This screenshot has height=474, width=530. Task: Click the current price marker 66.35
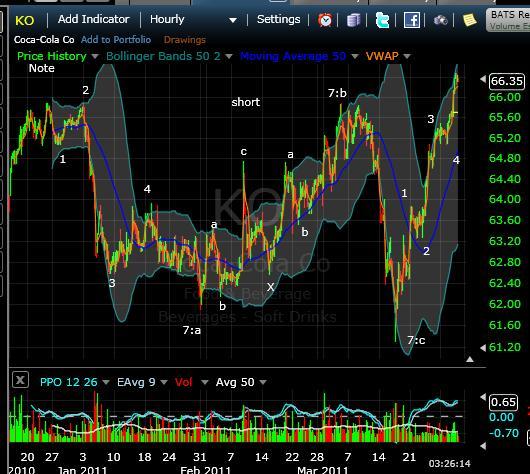507,81
